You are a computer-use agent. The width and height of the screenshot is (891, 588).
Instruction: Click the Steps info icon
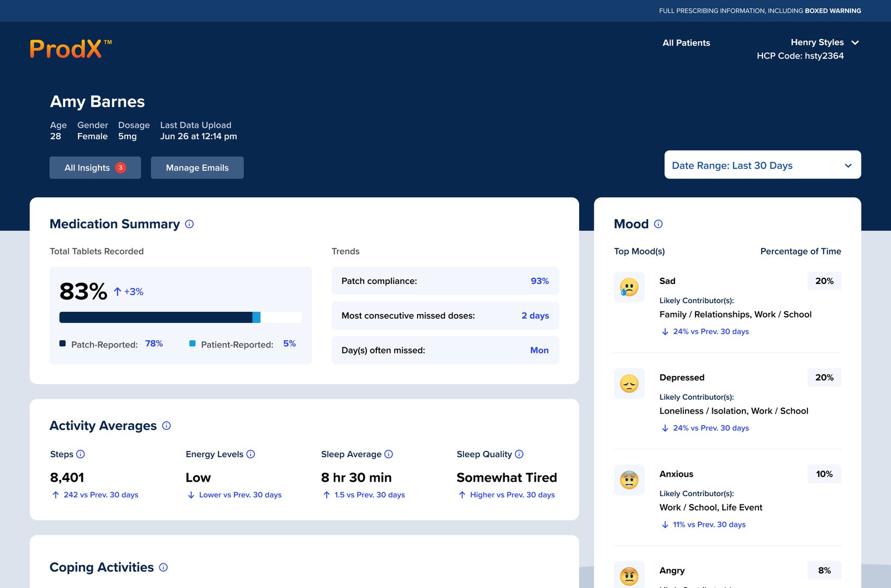(x=80, y=454)
